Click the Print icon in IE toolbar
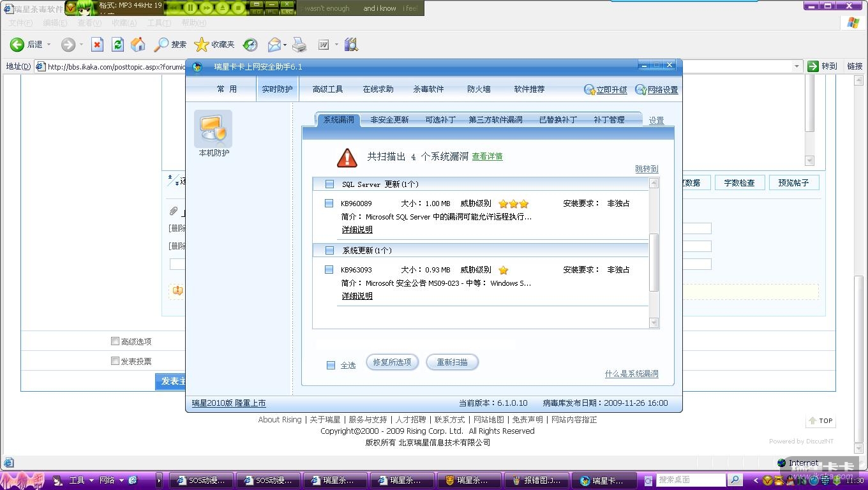This screenshot has height=490, width=868. coord(299,45)
